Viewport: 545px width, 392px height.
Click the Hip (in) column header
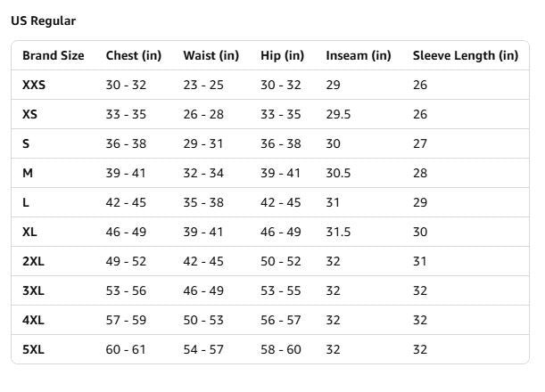282,55
